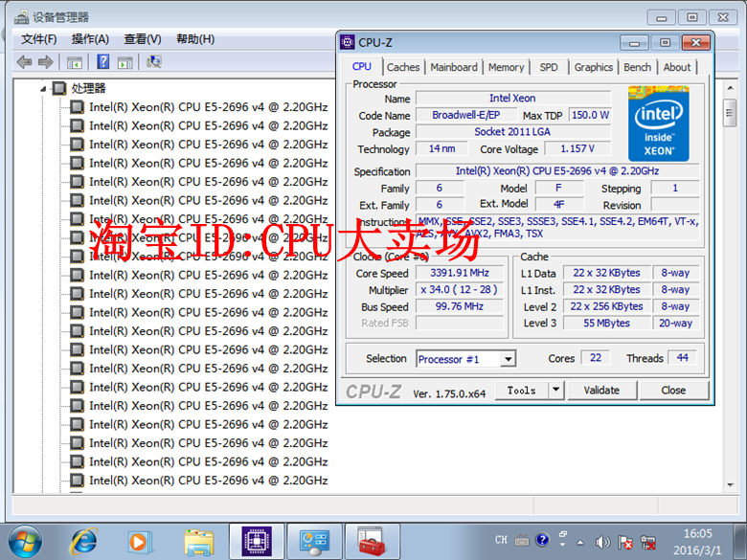The image size is (747, 560).
Task: Switch to CPU-Z via taskbar chip icon
Action: pyautogui.click(x=257, y=542)
